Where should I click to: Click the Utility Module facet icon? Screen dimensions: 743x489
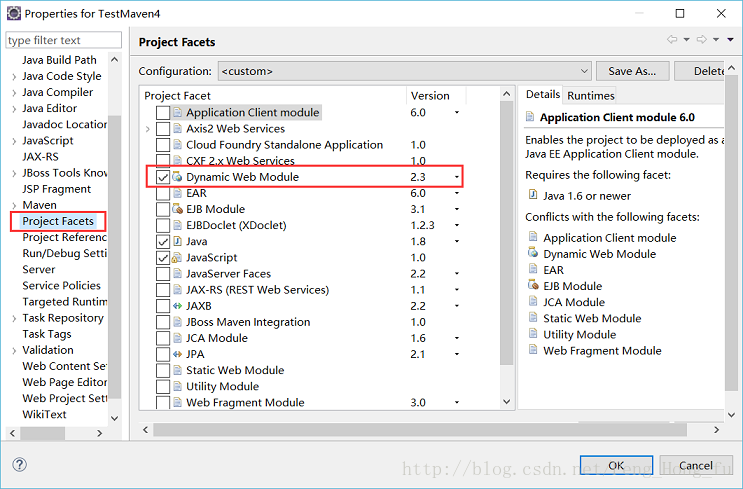177,386
